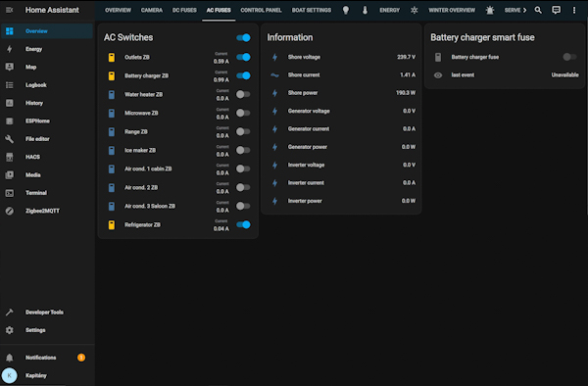588x386 pixels.
Task: Open the assist chat icon
Action: coord(556,10)
